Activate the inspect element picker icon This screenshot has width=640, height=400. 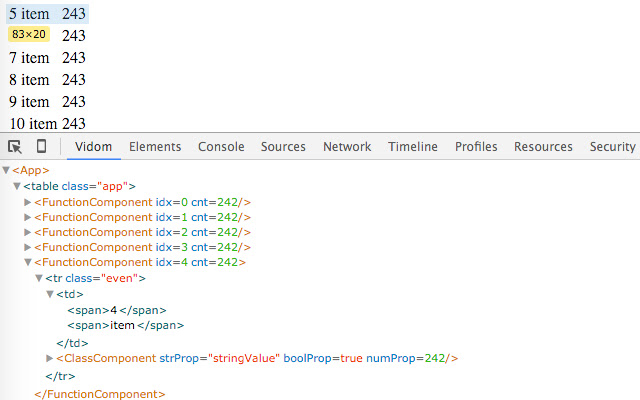[x=15, y=147]
